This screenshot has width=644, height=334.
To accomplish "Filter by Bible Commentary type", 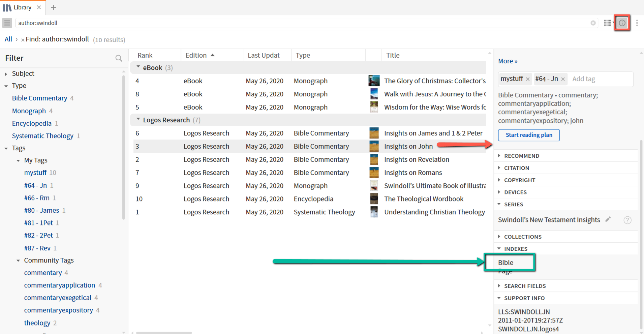I will click(40, 98).
